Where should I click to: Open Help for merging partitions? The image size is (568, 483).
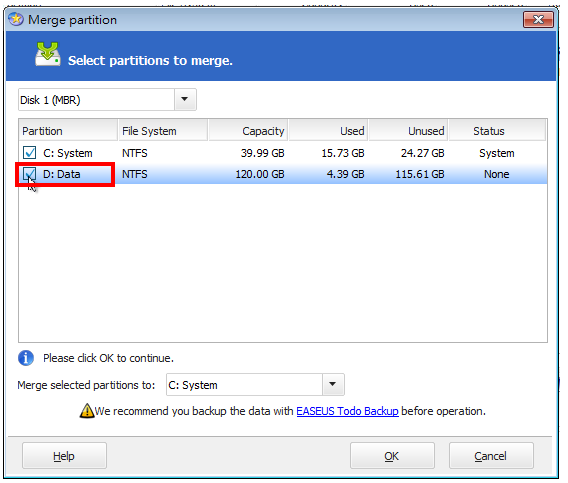pyautogui.click(x=64, y=455)
